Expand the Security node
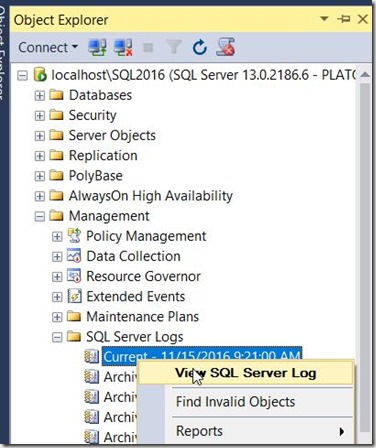376x448 pixels. tap(40, 116)
